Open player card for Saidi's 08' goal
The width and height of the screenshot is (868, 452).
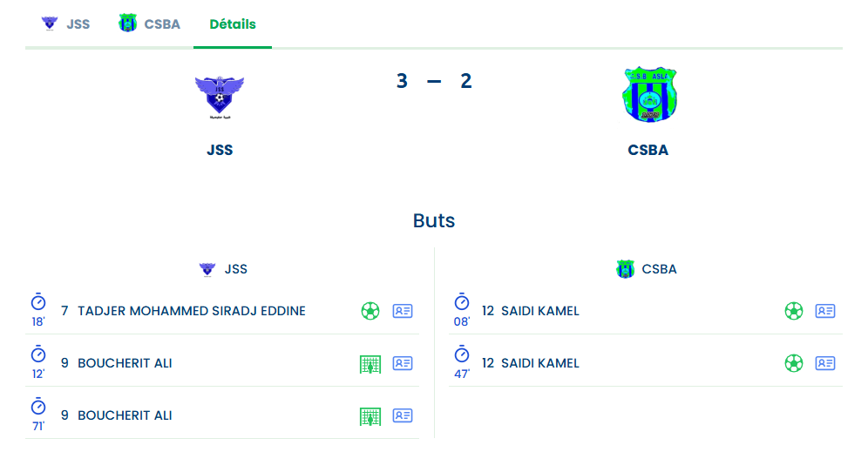pos(825,311)
